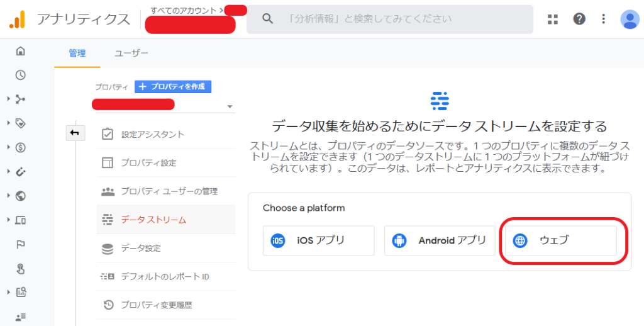Open the flag events icon in sidebar

pos(20,245)
